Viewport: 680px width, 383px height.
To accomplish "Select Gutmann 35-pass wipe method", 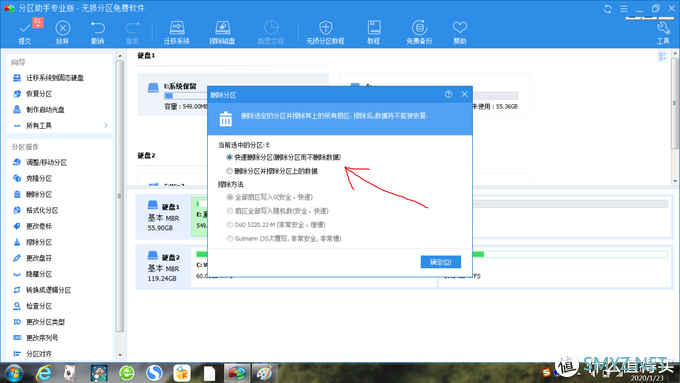I will (230, 239).
